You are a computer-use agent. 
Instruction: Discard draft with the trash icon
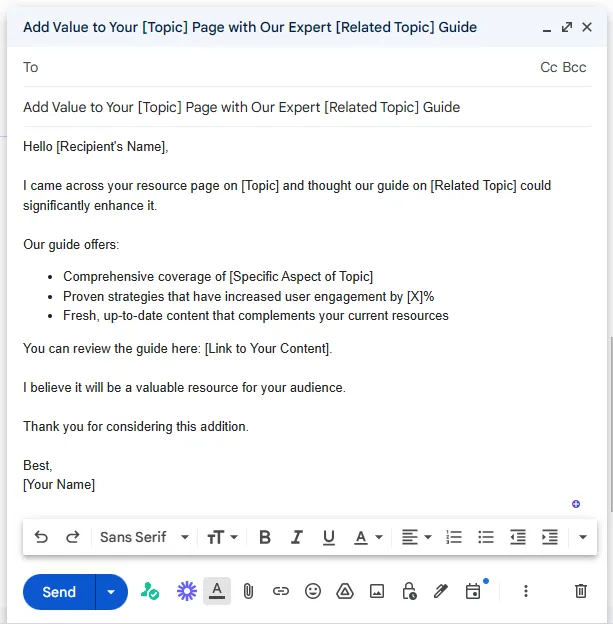tap(581, 591)
